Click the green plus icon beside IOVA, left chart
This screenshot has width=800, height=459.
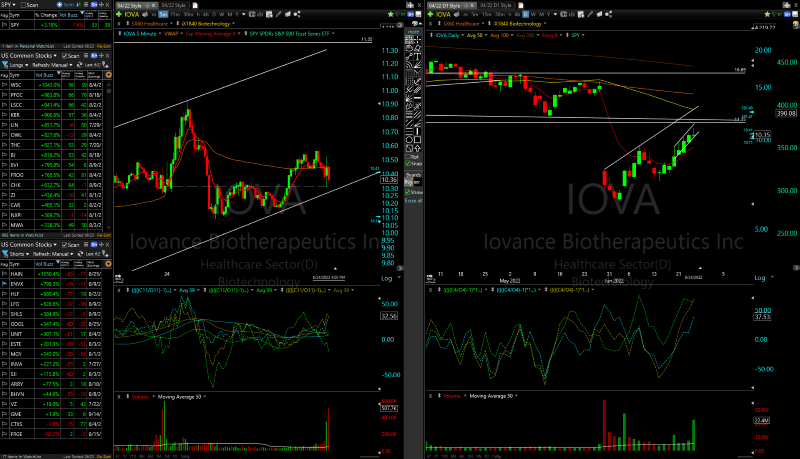click(x=119, y=14)
